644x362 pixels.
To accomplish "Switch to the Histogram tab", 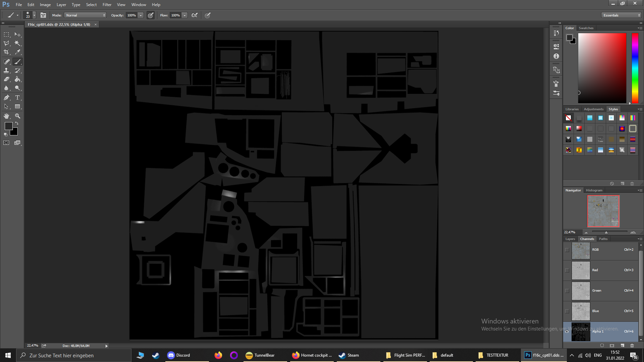I will 594,190.
